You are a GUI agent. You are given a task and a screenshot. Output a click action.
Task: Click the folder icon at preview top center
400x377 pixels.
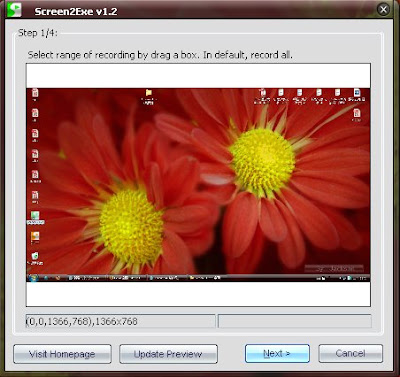pos(149,93)
